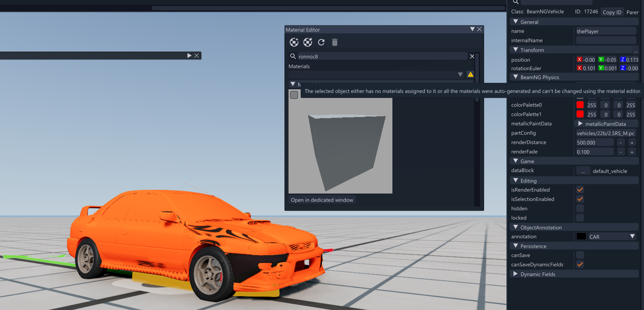The width and height of the screenshot is (644, 310).
Task: Click the position X axis label
Action: click(x=579, y=59)
